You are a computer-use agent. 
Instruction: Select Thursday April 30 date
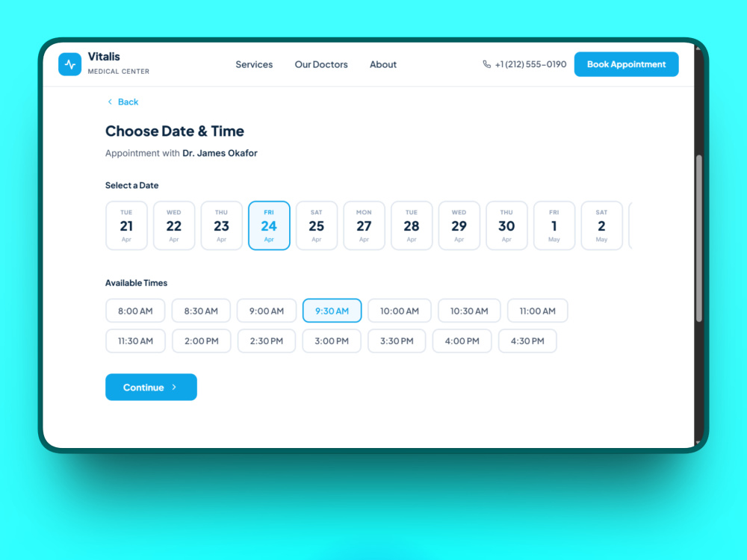[506, 225]
